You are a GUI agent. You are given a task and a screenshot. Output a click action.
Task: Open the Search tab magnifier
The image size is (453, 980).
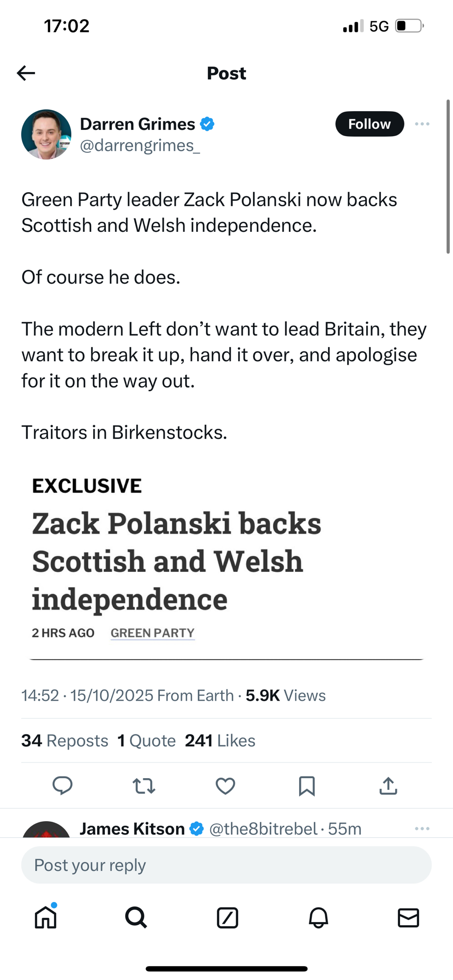(136, 917)
